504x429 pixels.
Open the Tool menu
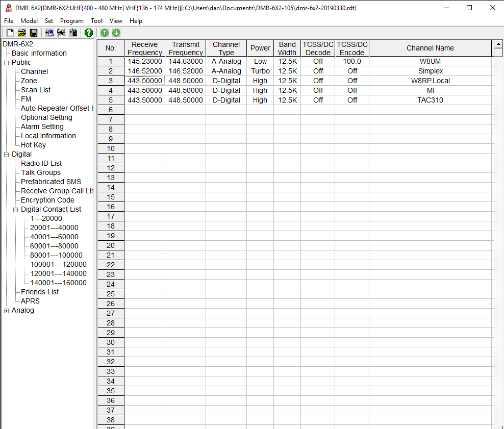pyautogui.click(x=96, y=21)
